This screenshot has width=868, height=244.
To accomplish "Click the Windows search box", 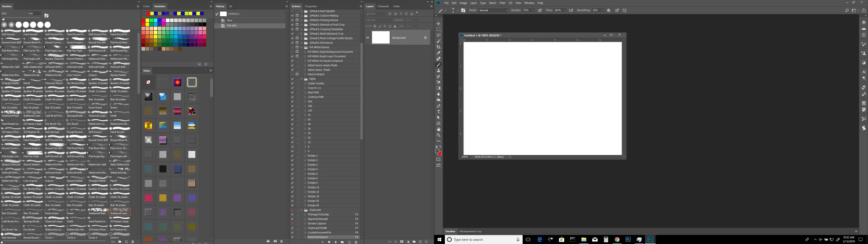I will [484, 239].
